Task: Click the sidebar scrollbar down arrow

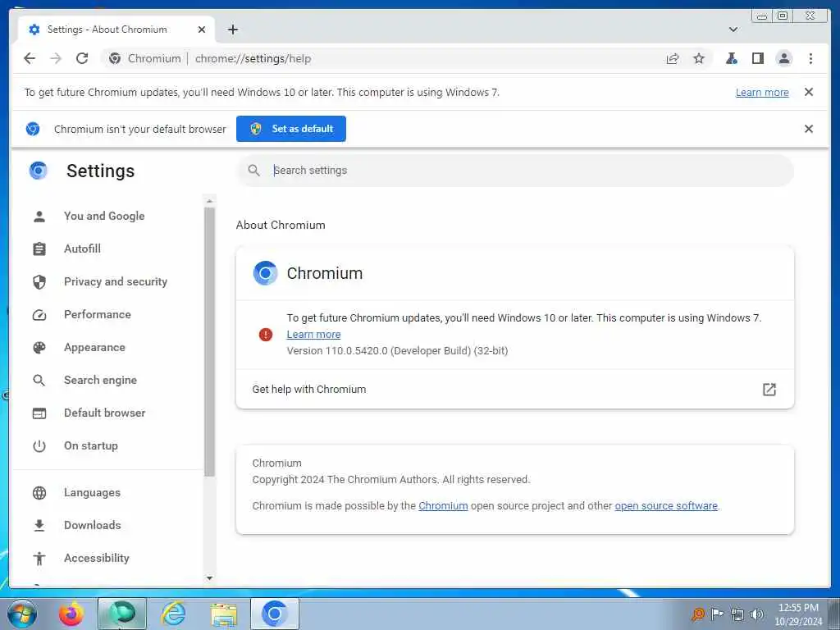Action: [209, 578]
